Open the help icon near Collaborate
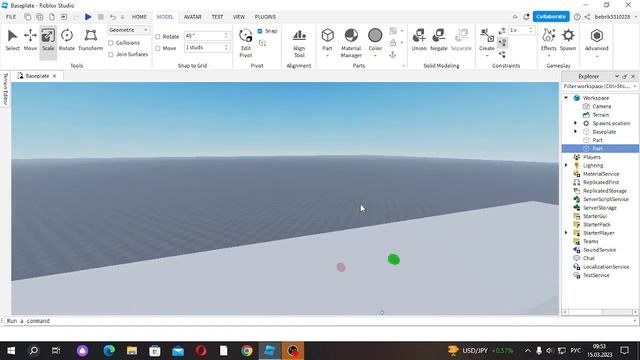Viewport: 640px width, 360px height. coord(577,17)
